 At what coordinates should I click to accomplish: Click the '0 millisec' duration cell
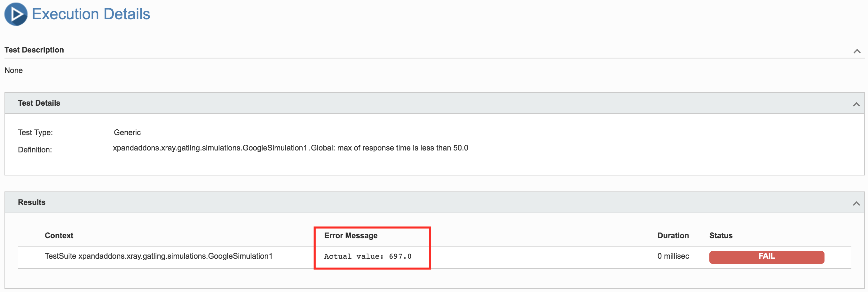(x=673, y=256)
